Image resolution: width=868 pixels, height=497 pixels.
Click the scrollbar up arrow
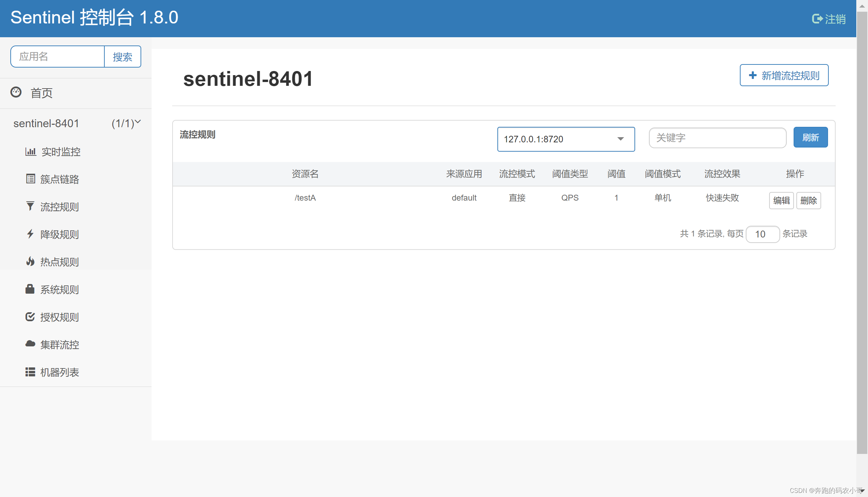pos(862,6)
